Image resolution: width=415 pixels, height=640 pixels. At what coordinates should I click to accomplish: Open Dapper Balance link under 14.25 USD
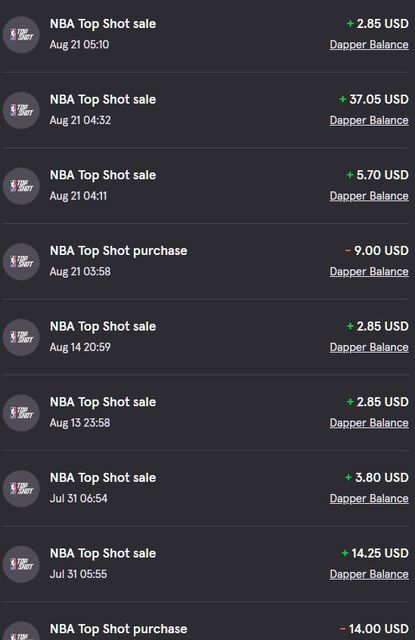click(369, 574)
